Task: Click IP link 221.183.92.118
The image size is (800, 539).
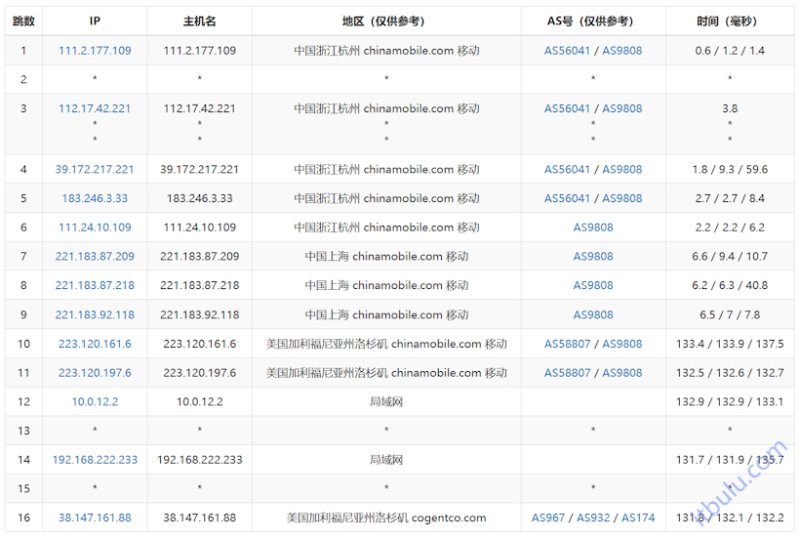Action: (x=95, y=315)
